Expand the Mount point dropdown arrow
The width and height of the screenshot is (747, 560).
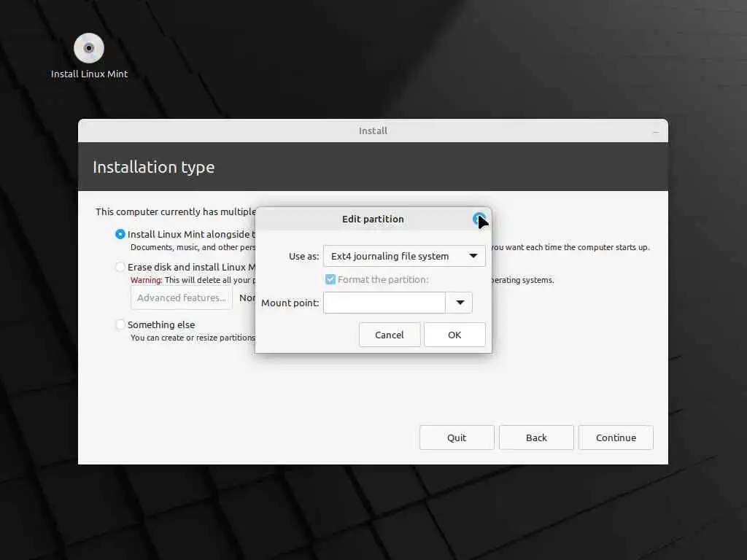460,303
